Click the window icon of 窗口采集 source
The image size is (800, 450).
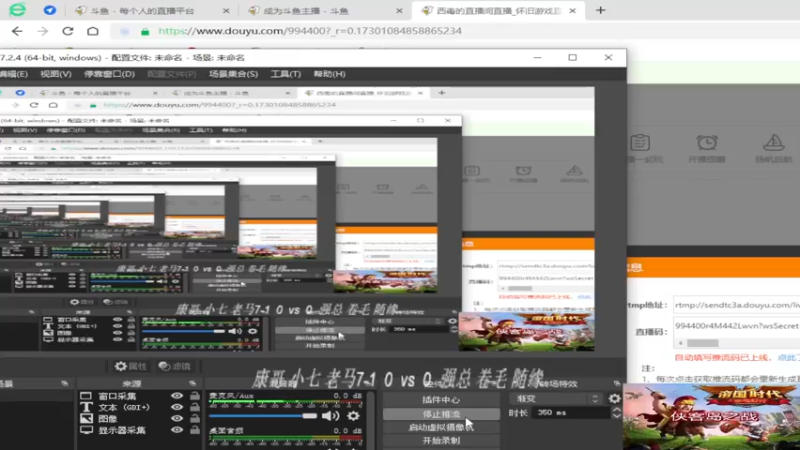[x=86, y=396]
